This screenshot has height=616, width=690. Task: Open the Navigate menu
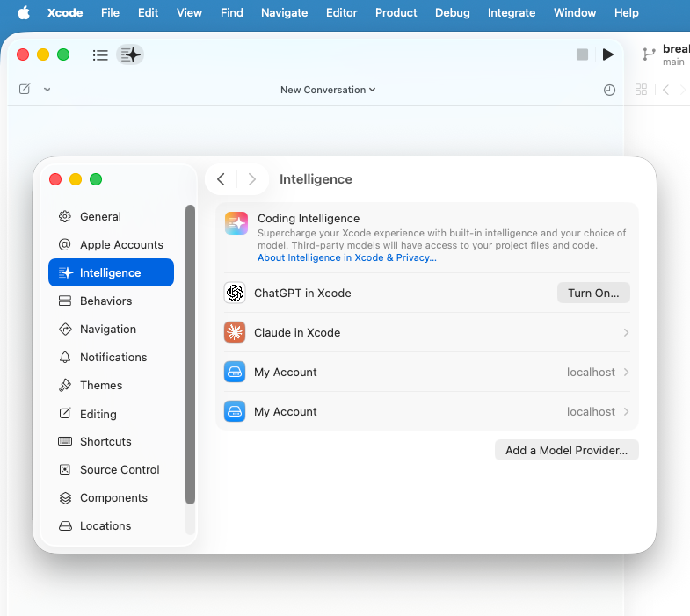click(x=284, y=13)
